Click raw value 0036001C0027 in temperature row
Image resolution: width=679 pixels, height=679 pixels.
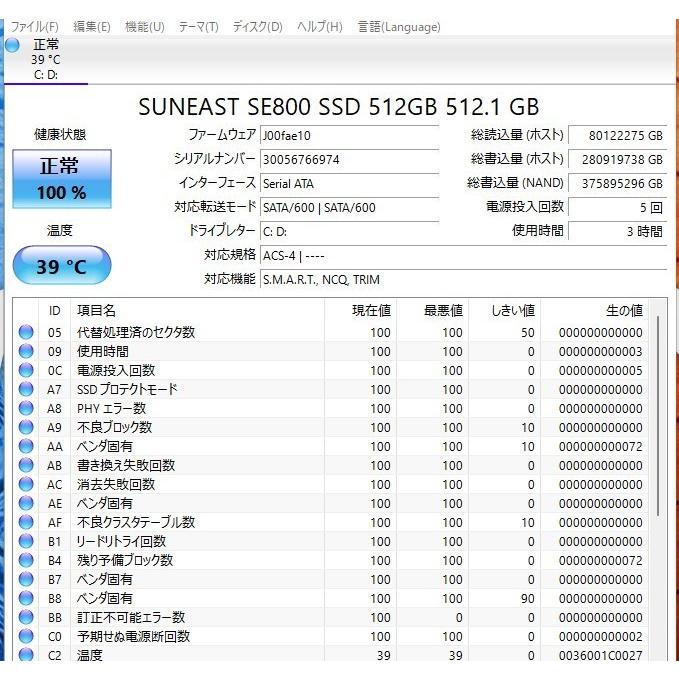coord(601,655)
